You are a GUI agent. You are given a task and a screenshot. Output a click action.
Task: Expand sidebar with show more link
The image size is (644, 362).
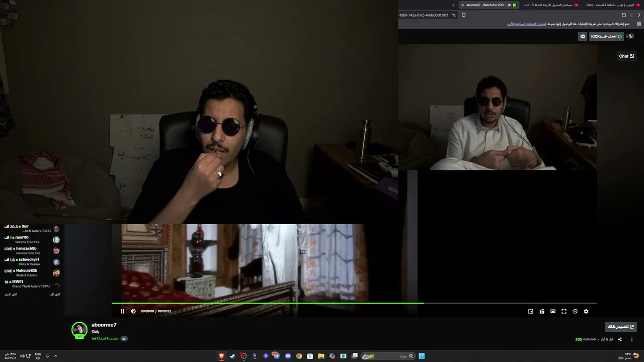11,294
